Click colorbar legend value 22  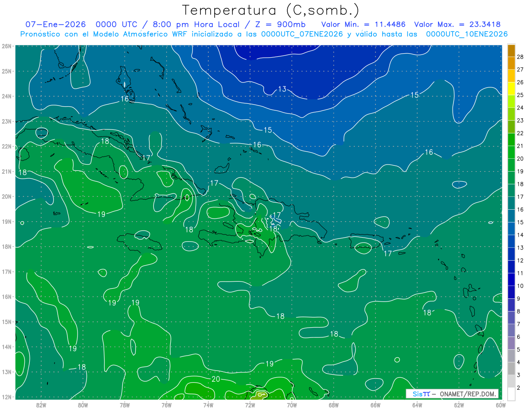520,133
